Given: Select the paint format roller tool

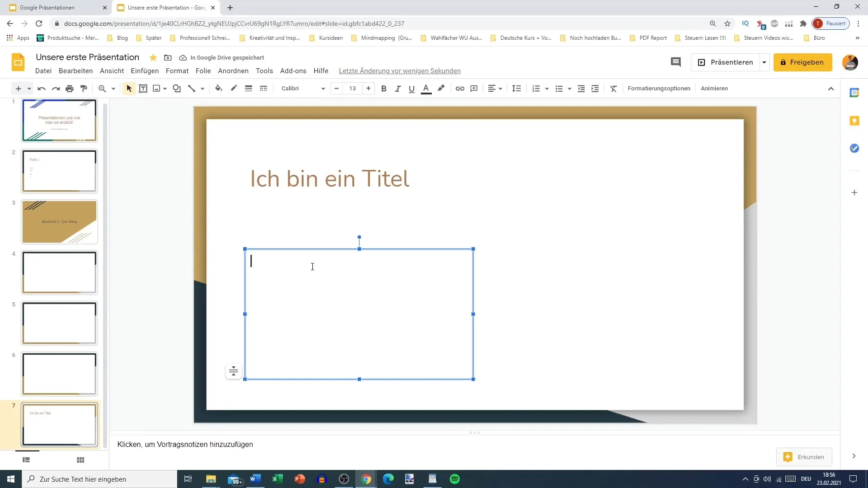Looking at the screenshot, I should 84,89.
